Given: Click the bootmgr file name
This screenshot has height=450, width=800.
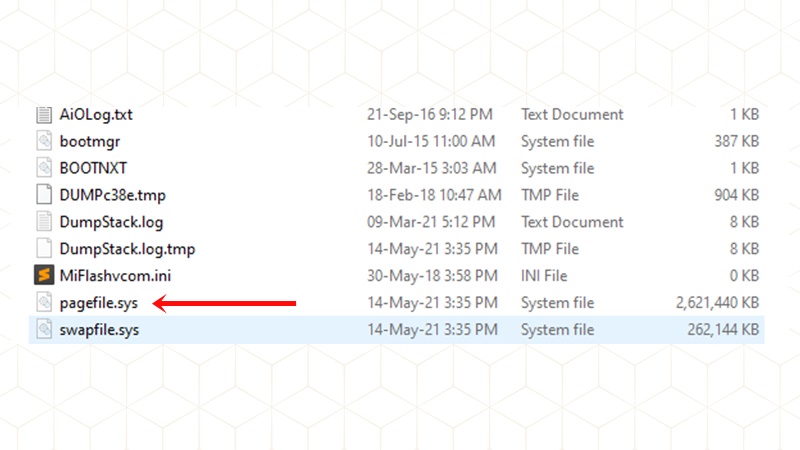Looking at the screenshot, I should click(89, 141).
